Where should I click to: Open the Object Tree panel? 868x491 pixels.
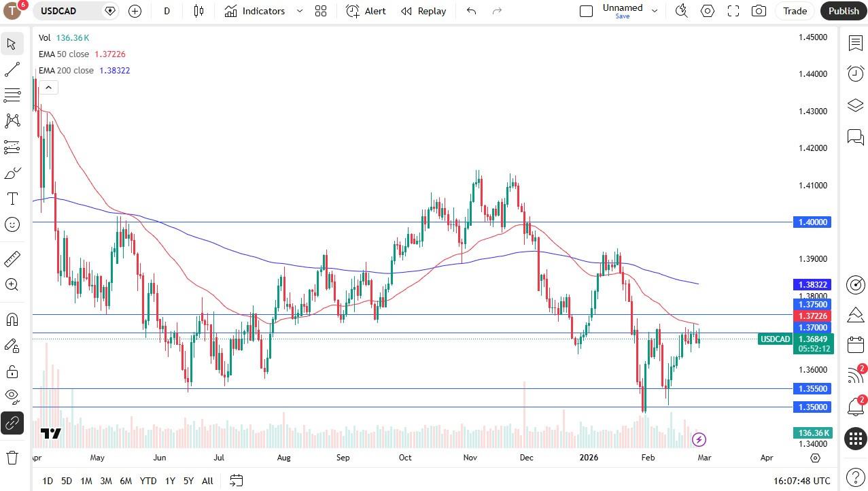point(855,106)
